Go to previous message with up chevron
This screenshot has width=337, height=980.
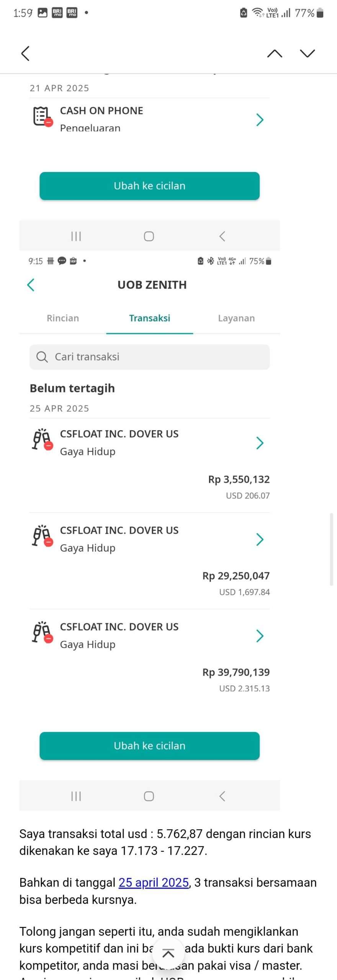pos(275,53)
